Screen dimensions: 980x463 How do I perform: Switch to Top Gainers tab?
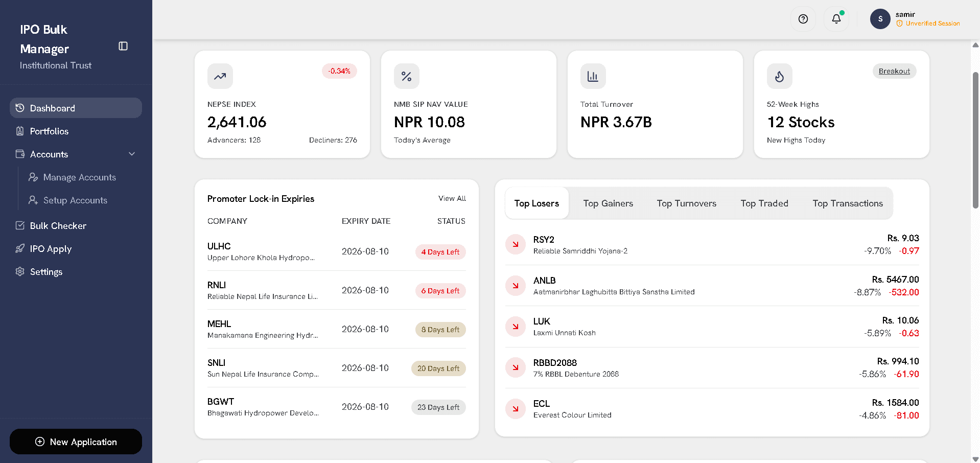click(x=608, y=203)
